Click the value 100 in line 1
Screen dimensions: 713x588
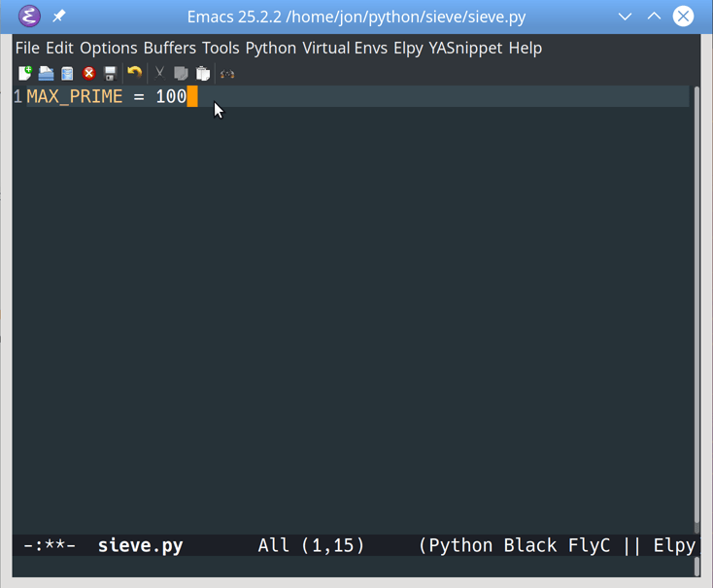coord(171,96)
